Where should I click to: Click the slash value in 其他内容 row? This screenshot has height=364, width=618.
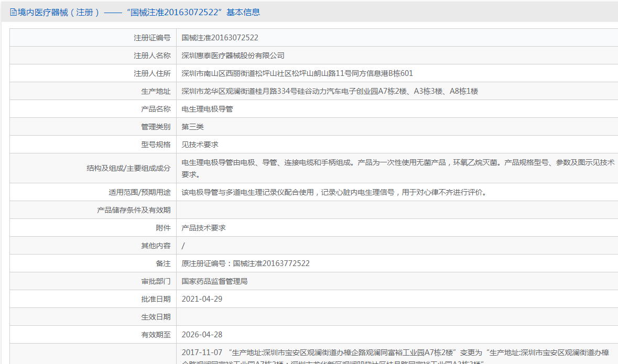[183, 246]
